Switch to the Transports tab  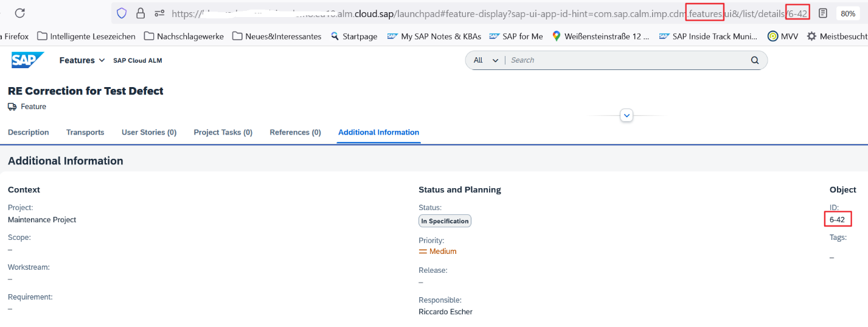click(x=85, y=132)
